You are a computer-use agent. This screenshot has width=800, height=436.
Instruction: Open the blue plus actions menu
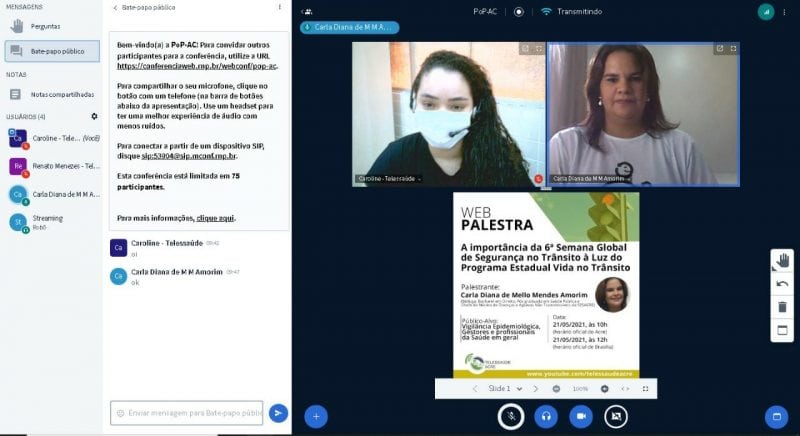coord(316,416)
